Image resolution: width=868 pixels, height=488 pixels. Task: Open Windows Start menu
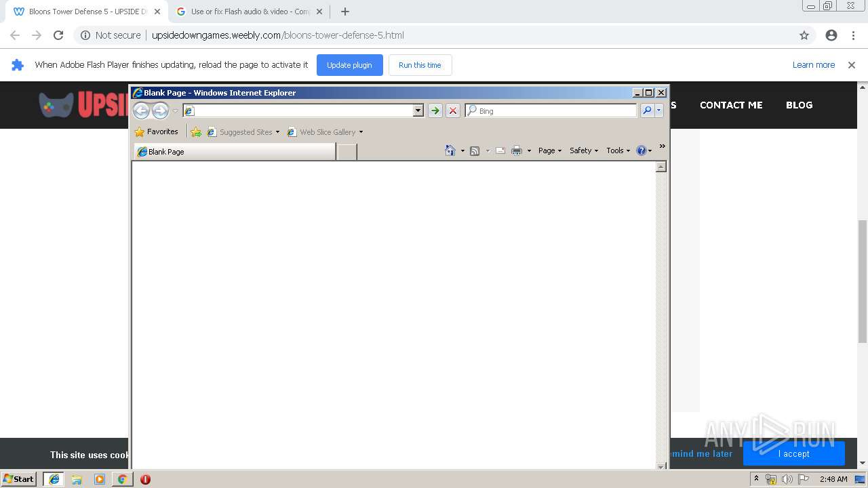pyautogui.click(x=18, y=479)
